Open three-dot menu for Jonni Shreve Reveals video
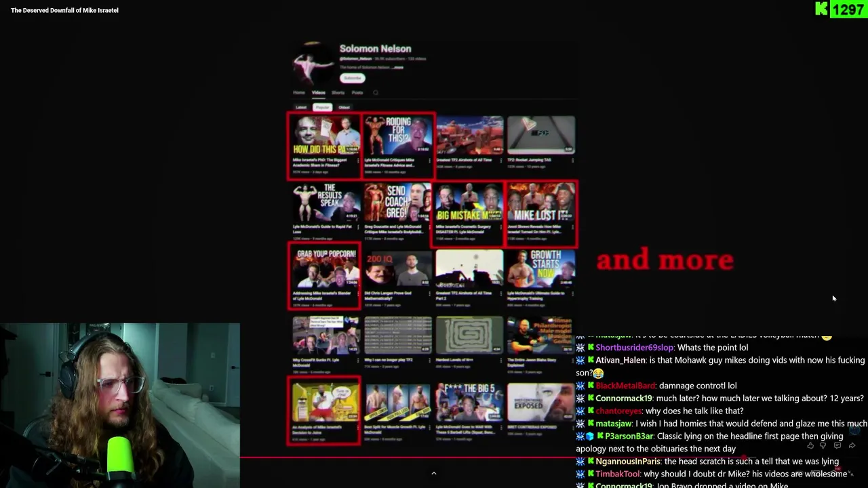 point(572,227)
